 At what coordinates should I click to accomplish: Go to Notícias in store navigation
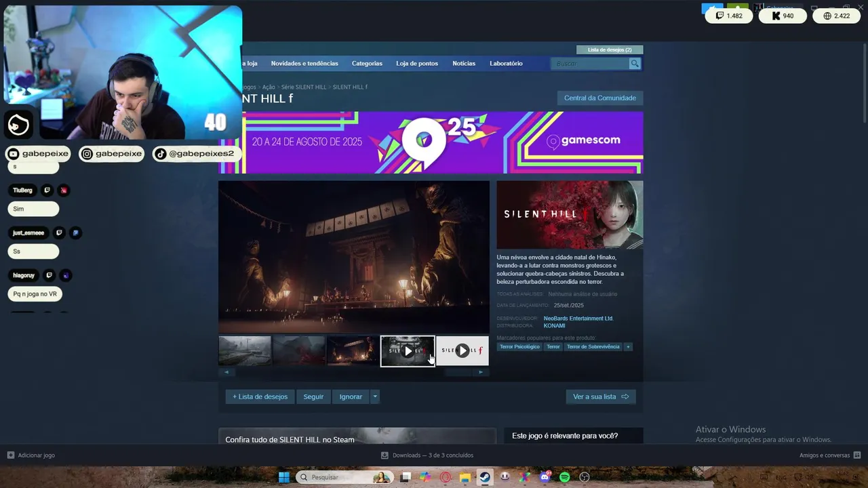click(x=464, y=64)
